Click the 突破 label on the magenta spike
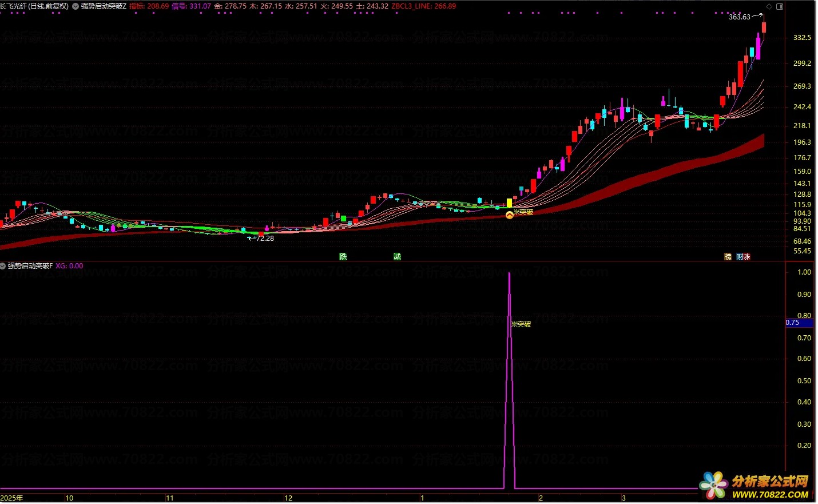Screen dimensions: 818x504 (521, 324)
